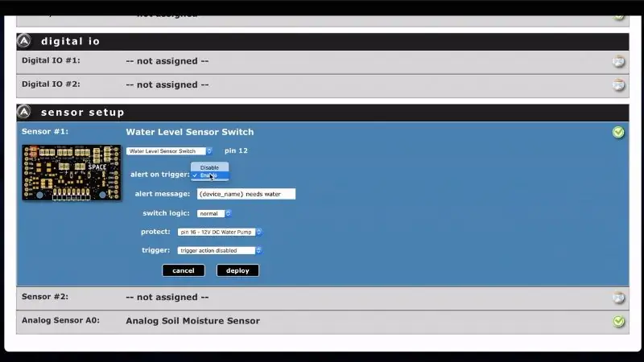Open the Water Level Sensor Switch dropdown

tap(169, 151)
